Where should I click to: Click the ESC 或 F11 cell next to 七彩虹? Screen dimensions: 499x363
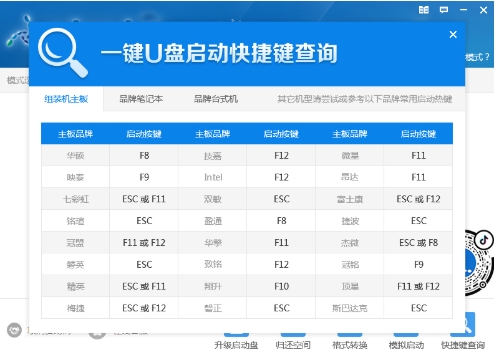(144, 199)
